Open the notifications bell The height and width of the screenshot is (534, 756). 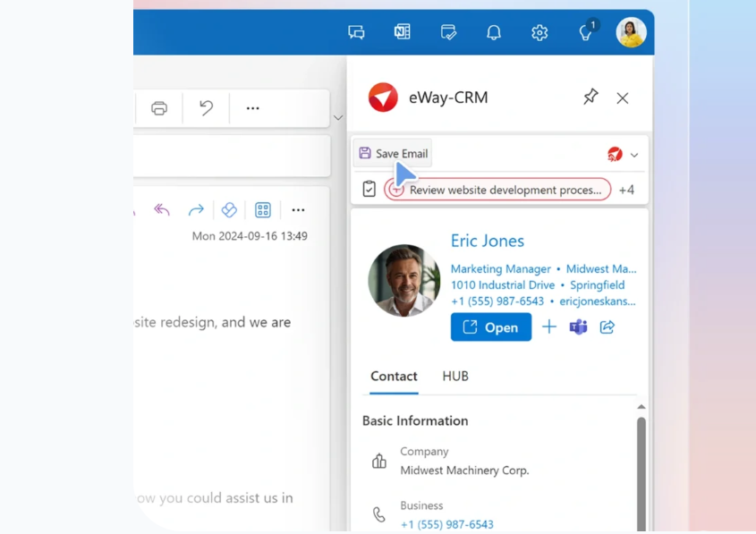coord(494,32)
